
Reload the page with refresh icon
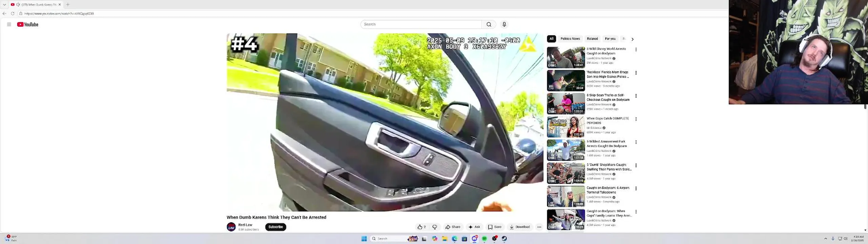[13, 14]
